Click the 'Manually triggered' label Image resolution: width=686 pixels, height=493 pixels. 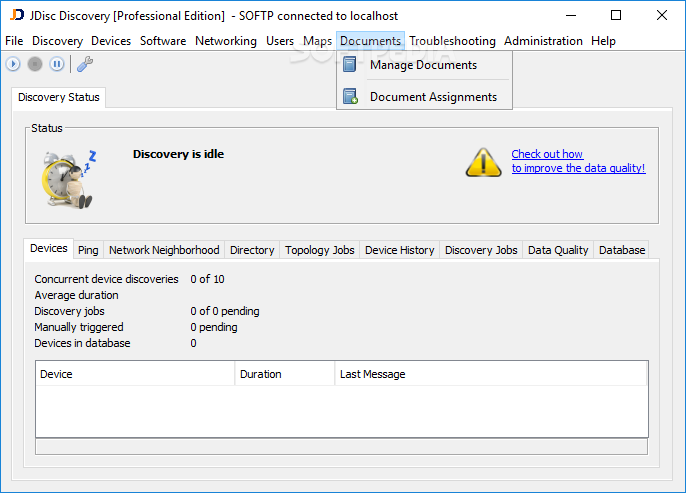click(x=79, y=327)
